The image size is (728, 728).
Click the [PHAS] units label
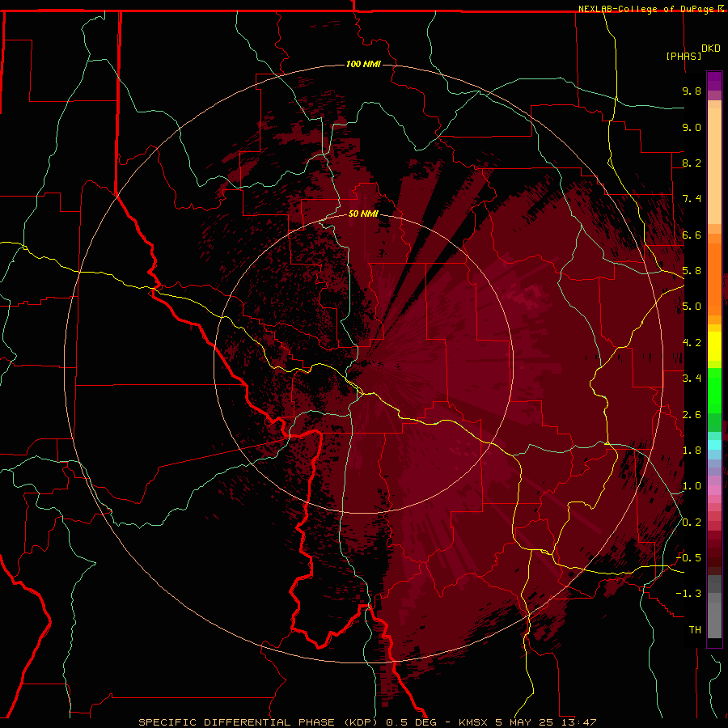click(683, 56)
